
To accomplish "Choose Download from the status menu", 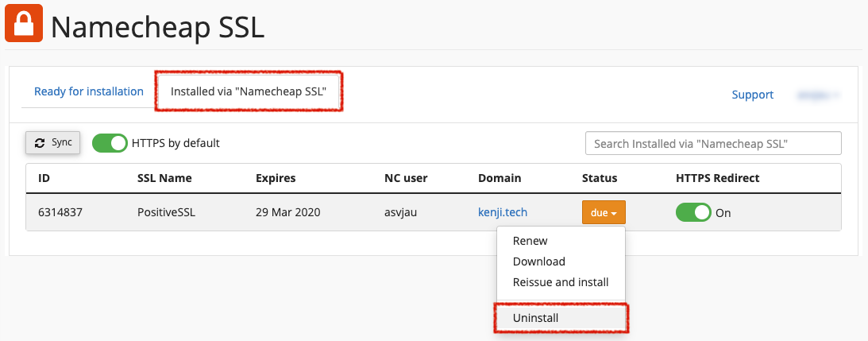I will pyautogui.click(x=561, y=262).
